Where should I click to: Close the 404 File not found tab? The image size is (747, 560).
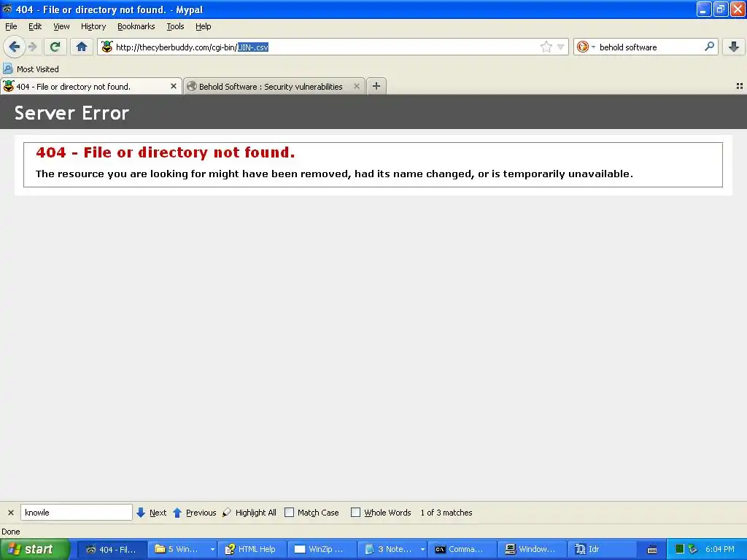click(174, 86)
